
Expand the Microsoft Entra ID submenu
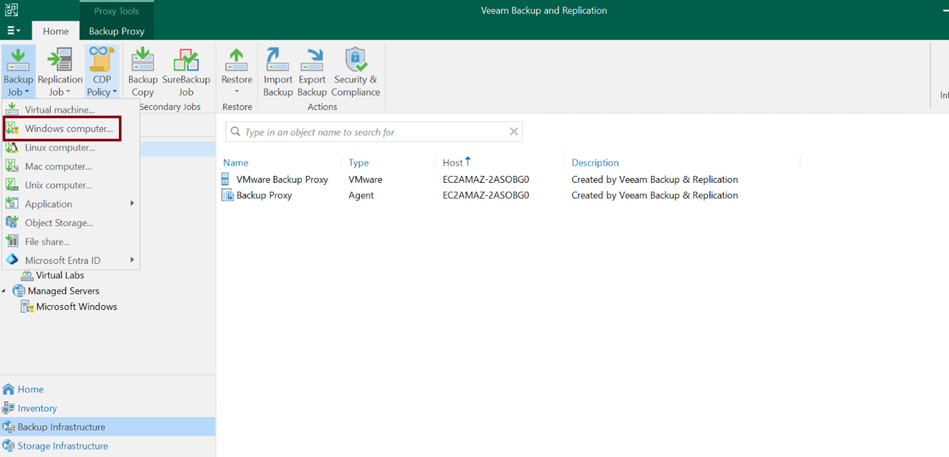point(70,260)
